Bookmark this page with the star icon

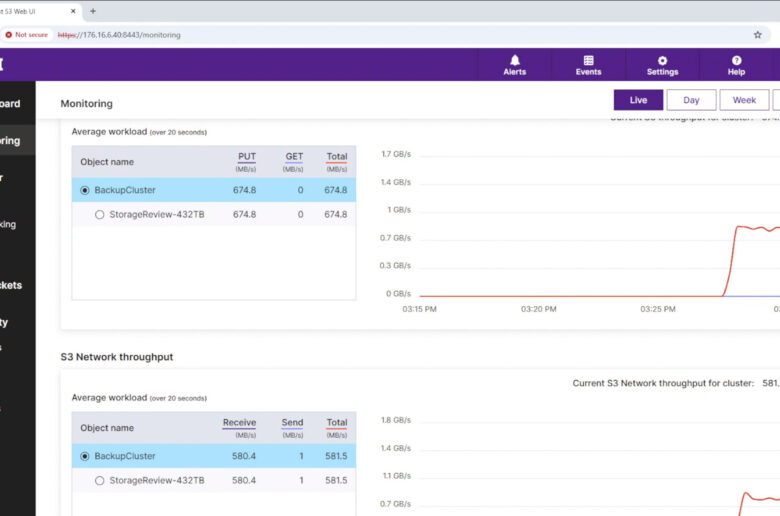click(757, 35)
